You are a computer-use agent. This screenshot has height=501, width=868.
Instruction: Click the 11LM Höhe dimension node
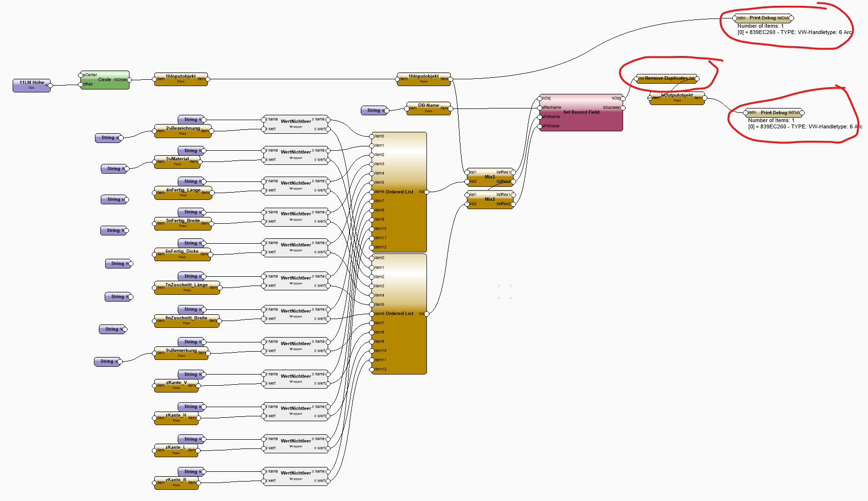pos(32,85)
